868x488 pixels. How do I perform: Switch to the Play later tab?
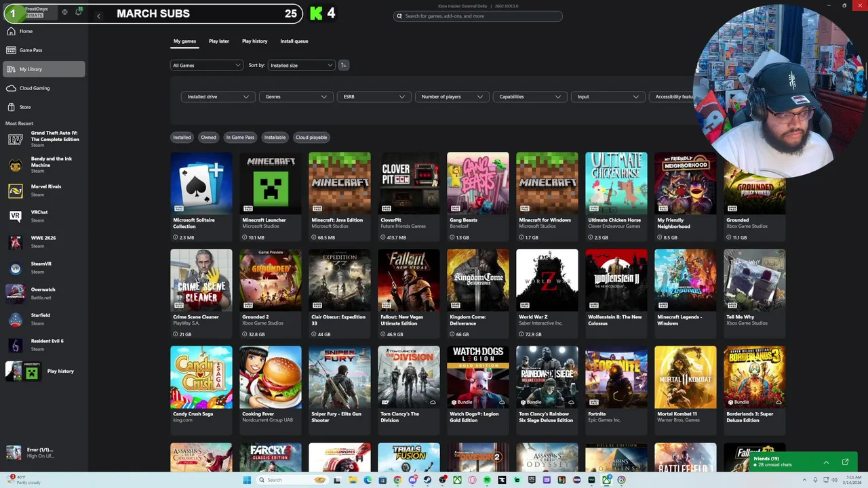[219, 41]
